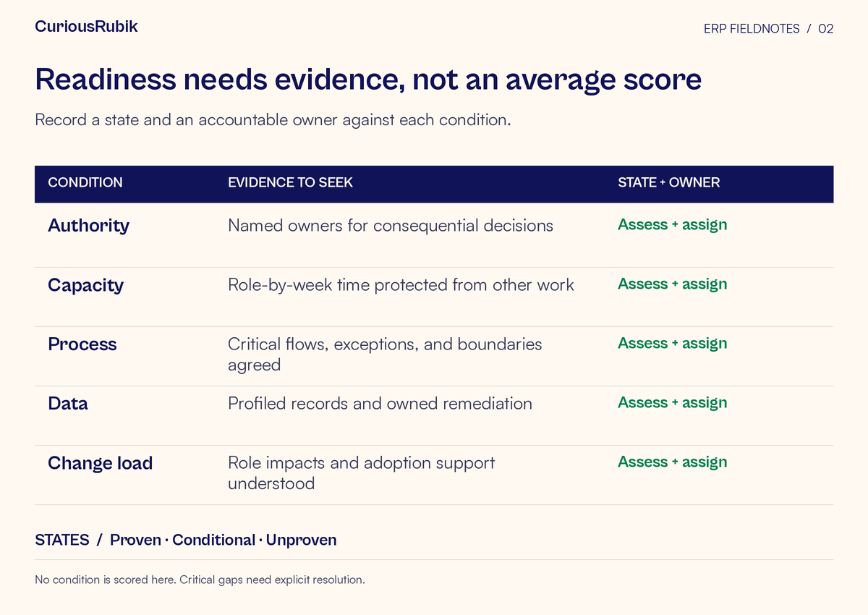Click the word 'Proven' in the legend
Viewport: 868px width, 615px height.
[x=135, y=540]
